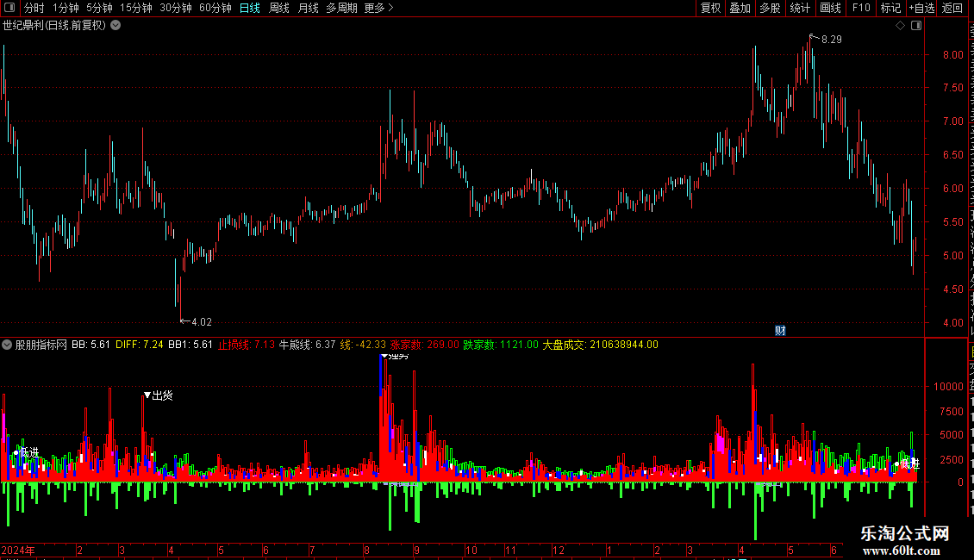Click the 世纪鼎利(日线.前复权) title
The height and width of the screenshot is (560, 974).
(54, 26)
